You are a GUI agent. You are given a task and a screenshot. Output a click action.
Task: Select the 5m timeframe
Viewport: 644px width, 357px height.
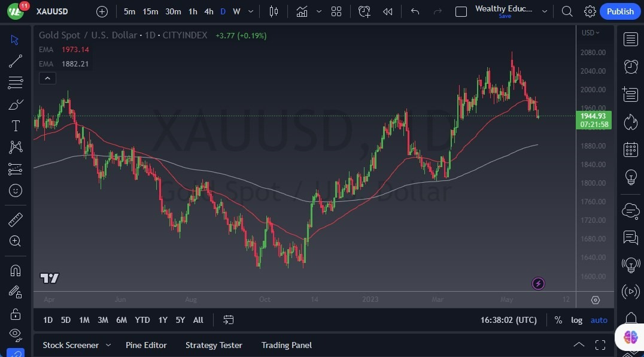tap(129, 11)
